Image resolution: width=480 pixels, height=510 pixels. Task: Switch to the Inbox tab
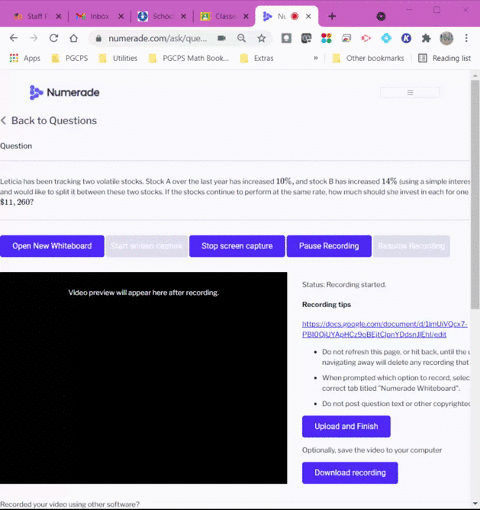[x=99, y=16]
